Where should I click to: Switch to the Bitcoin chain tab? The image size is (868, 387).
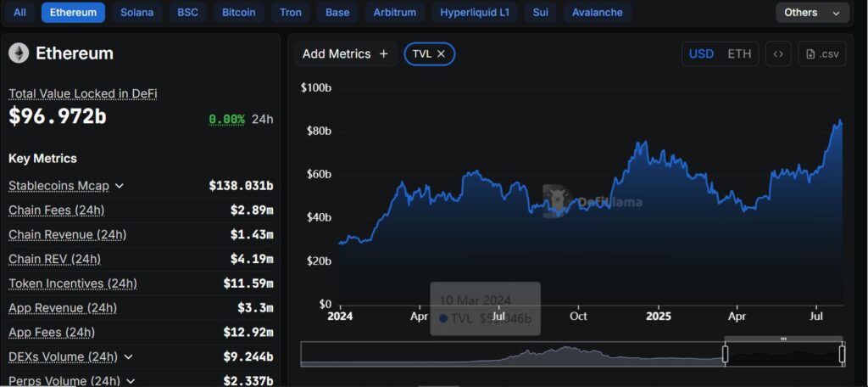[238, 13]
